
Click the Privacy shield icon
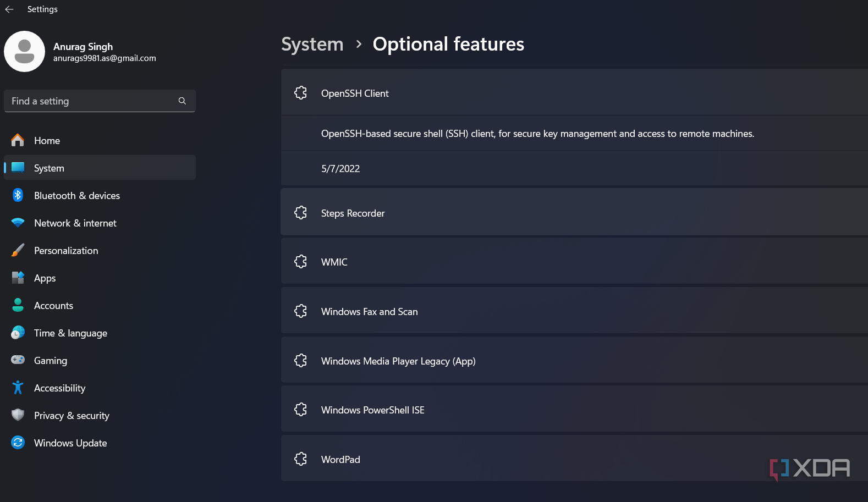[x=18, y=415]
